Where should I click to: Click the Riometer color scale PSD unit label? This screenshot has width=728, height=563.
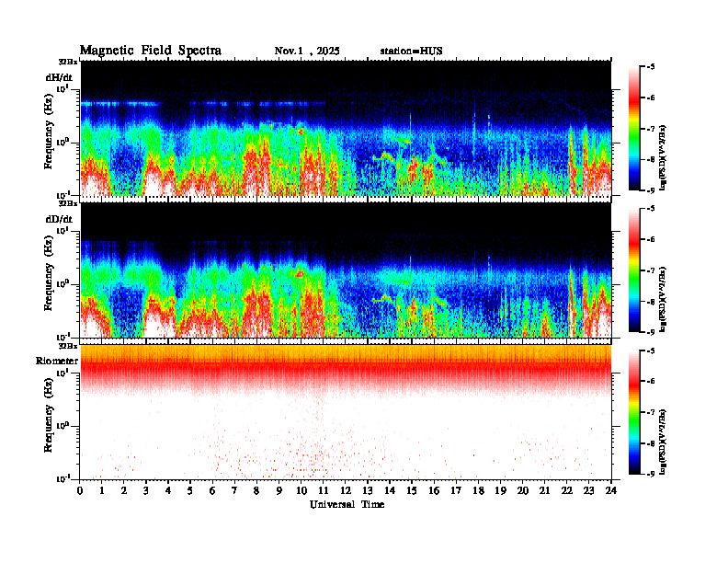tap(663, 441)
